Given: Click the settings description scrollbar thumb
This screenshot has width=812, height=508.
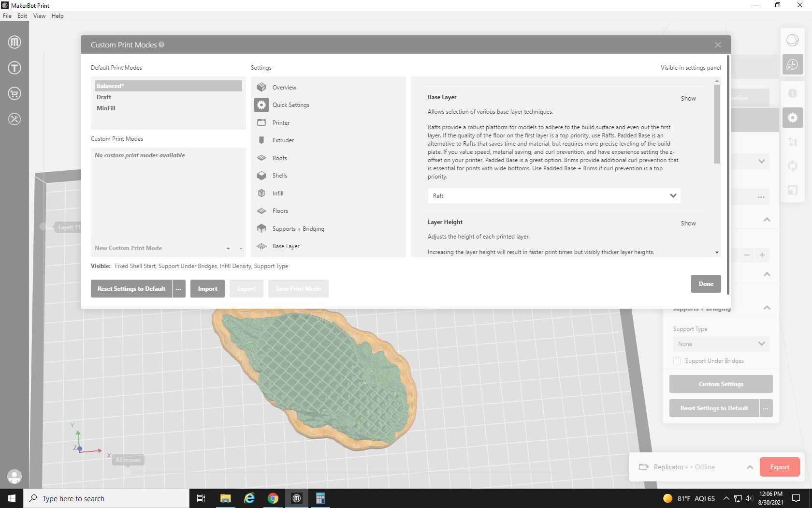Looking at the screenshot, I should coord(717,124).
